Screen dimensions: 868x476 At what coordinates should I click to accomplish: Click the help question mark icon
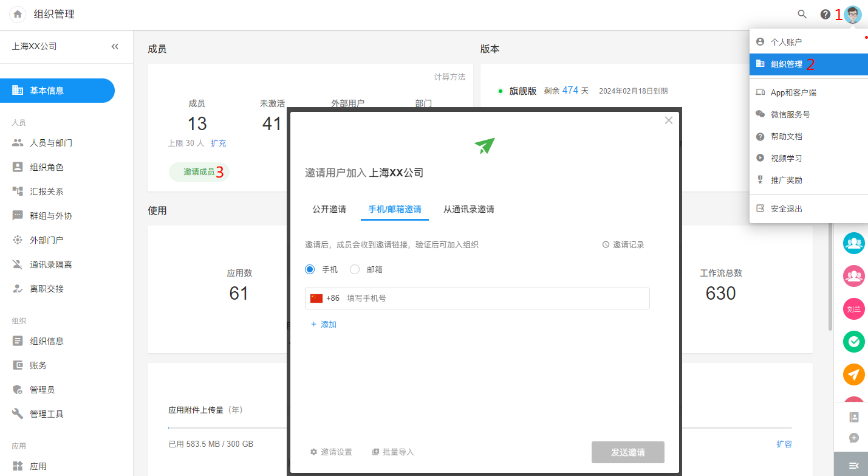tap(825, 14)
